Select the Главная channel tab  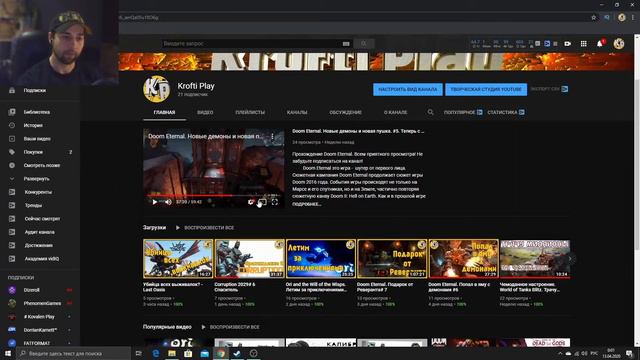(164, 112)
